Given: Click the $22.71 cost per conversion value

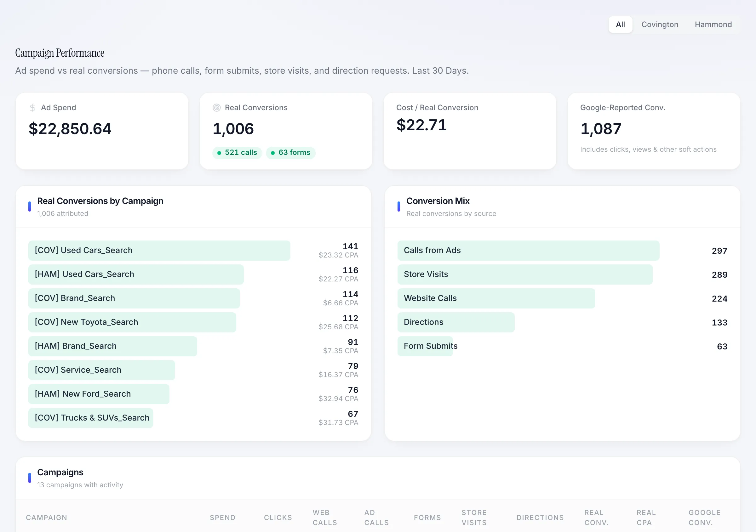Looking at the screenshot, I should pyautogui.click(x=421, y=125).
